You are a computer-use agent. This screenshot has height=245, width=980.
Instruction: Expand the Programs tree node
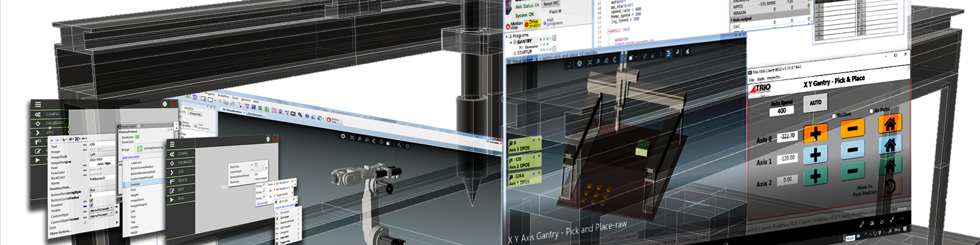[x=508, y=36]
